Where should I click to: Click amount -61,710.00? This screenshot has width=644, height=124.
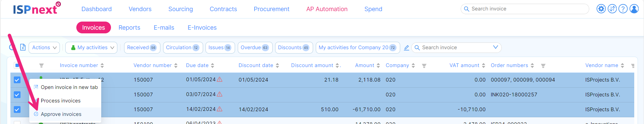(x=367, y=110)
